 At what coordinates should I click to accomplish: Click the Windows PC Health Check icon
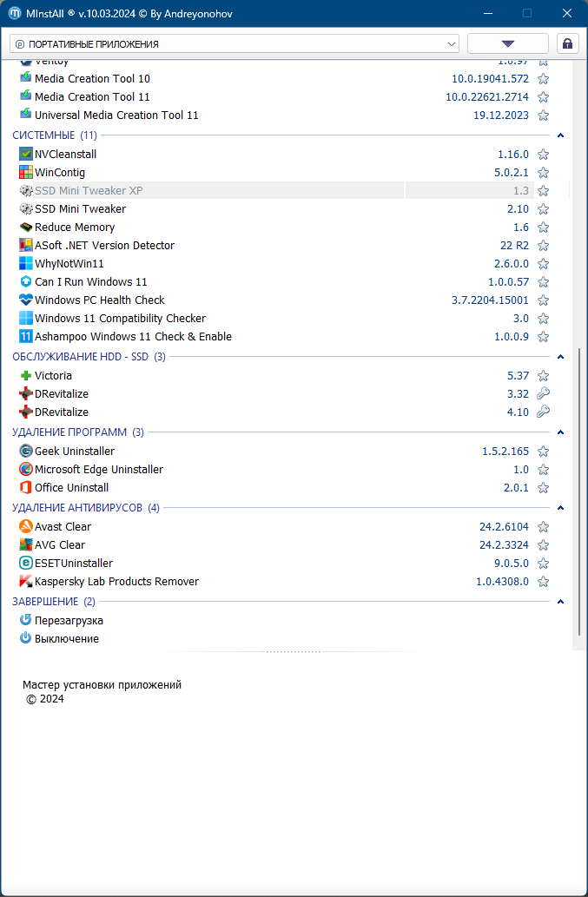26,300
